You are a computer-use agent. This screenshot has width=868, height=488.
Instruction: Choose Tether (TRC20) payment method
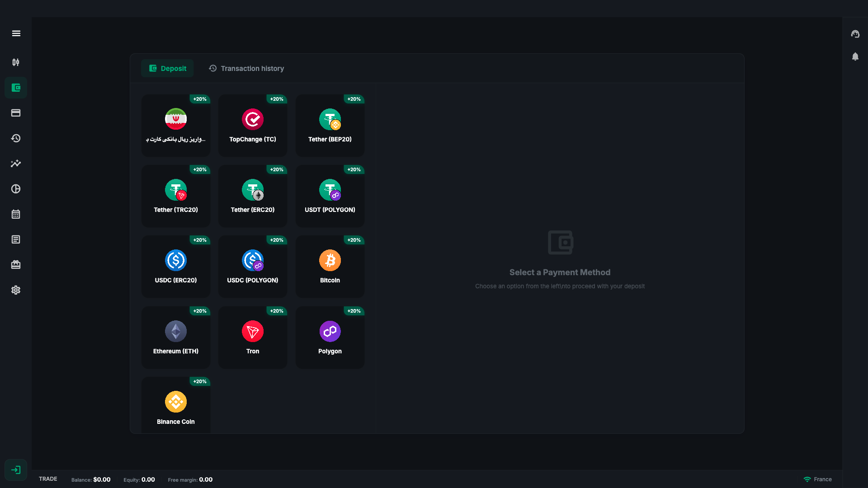tap(176, 196)
